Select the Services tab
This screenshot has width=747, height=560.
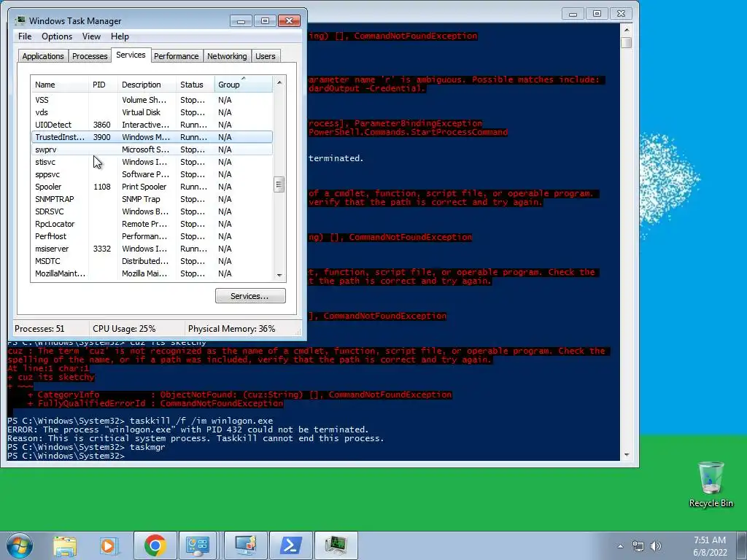(x=131, y=55)
